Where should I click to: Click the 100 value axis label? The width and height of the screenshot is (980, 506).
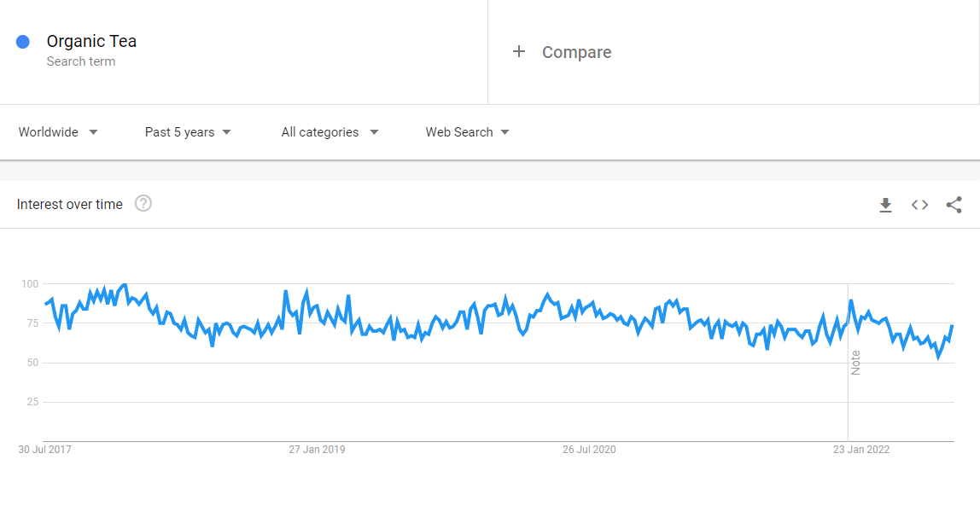pyautogui.click(x=28, y=284)
